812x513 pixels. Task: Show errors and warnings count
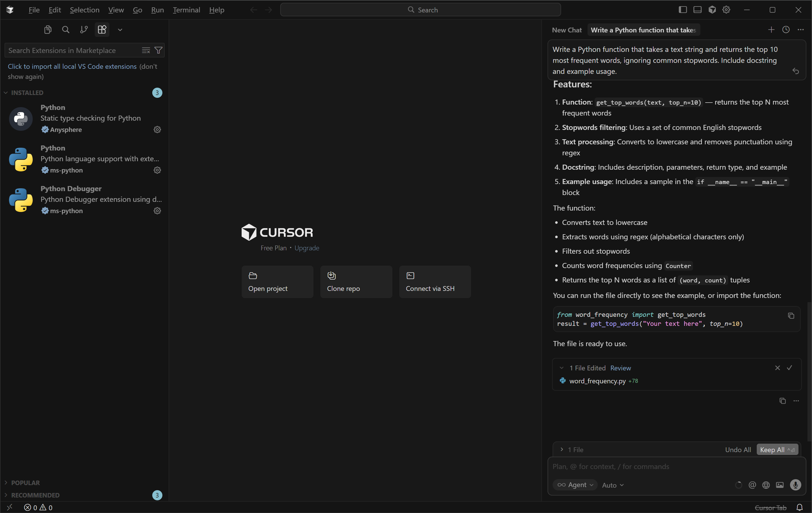tap(38, 508)
